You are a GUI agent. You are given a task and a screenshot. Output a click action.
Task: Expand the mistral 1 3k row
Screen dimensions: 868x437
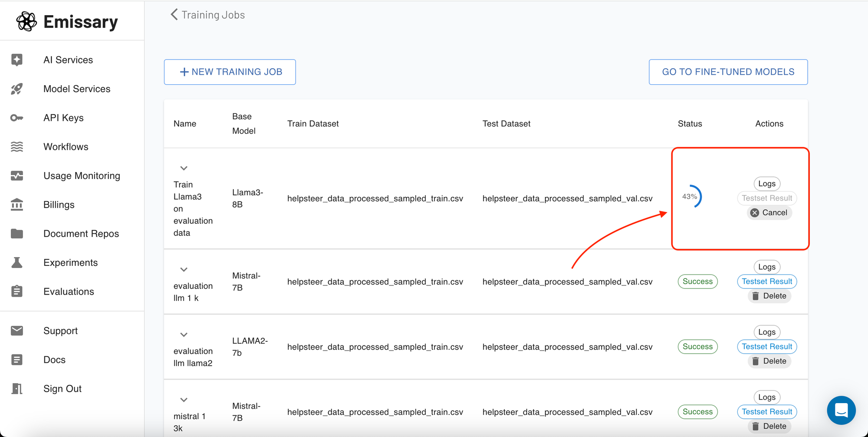(x=184, y=400)
